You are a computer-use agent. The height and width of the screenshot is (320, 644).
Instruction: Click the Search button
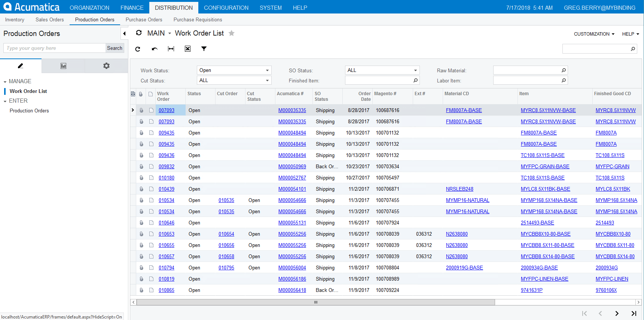point(115,48)
